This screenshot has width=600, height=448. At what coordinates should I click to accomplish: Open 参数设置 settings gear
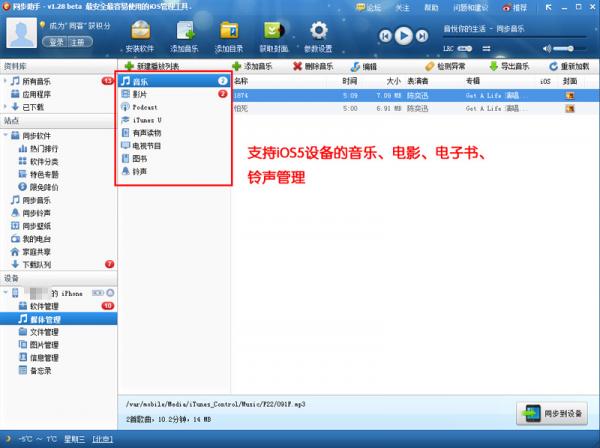tap(318, 36)
